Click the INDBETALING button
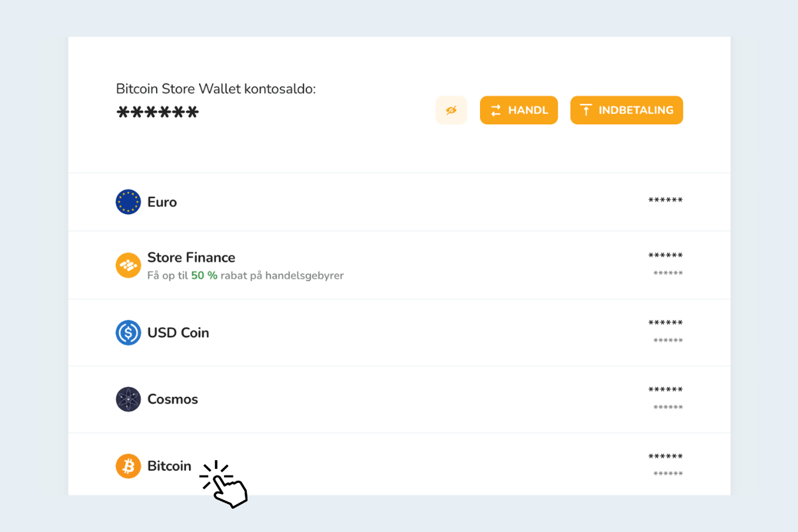Image resolution: width=798 pixels, height=532 pixels. point(626,110)
